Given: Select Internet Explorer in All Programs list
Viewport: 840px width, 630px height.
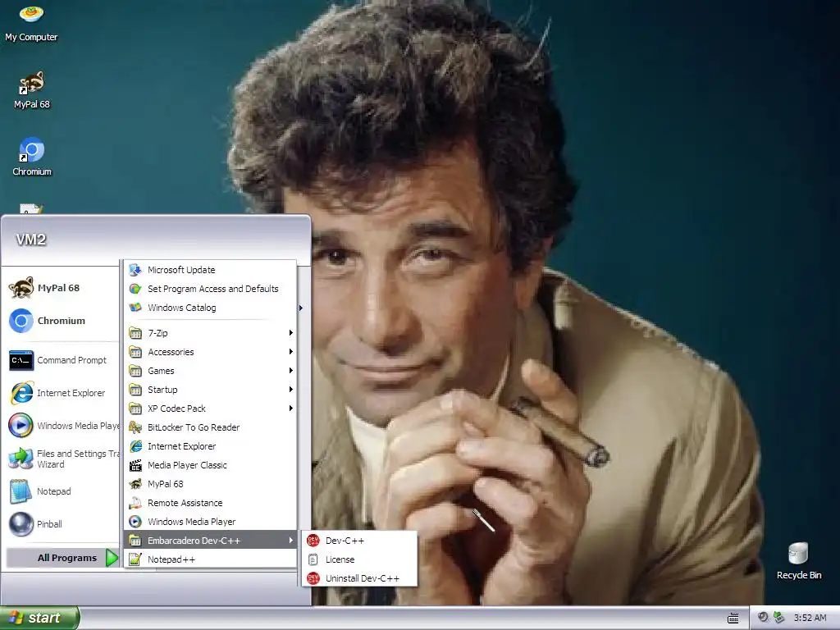Looking at the screenshot, I should click(x=211, y=446).
